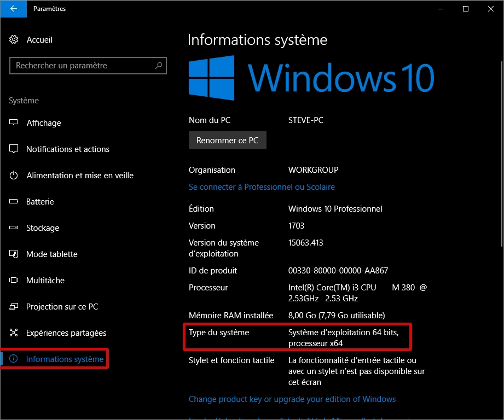This screenshot has width=504, height=420.
Task: Click the Notifications et actions icon
Action: coord(14,149)
